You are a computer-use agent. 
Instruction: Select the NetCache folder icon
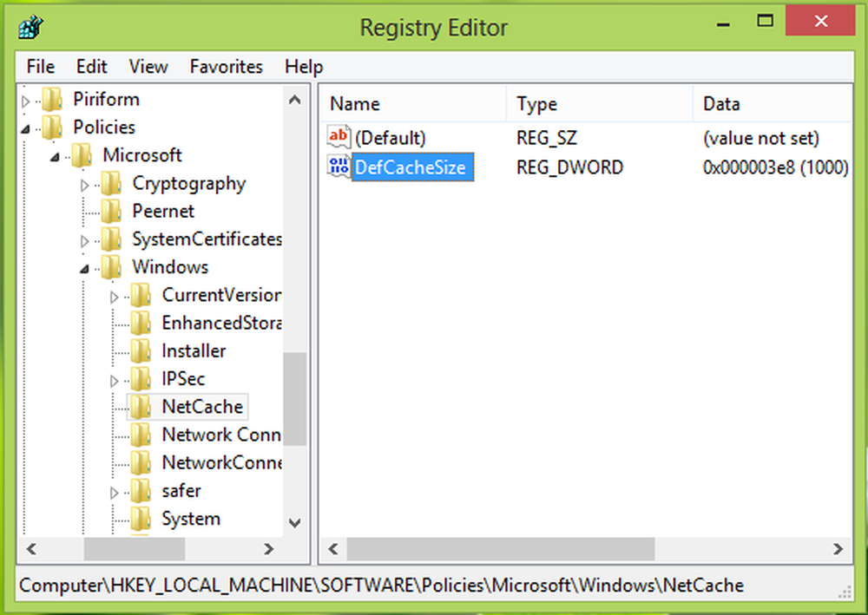pos(141,407)
